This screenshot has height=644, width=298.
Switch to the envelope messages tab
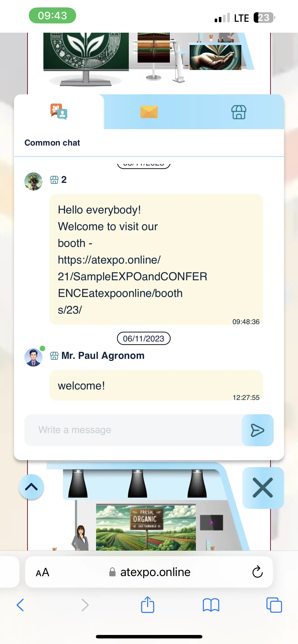coord(149,112)
